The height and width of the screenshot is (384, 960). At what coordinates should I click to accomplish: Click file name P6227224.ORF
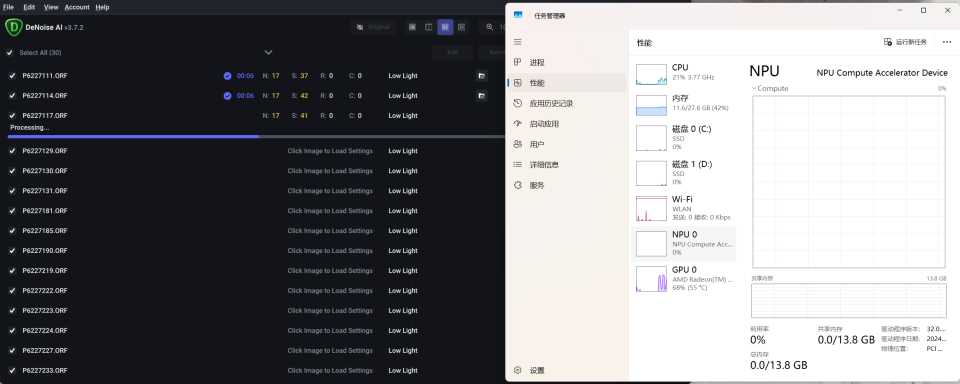[x=45, y=331]
